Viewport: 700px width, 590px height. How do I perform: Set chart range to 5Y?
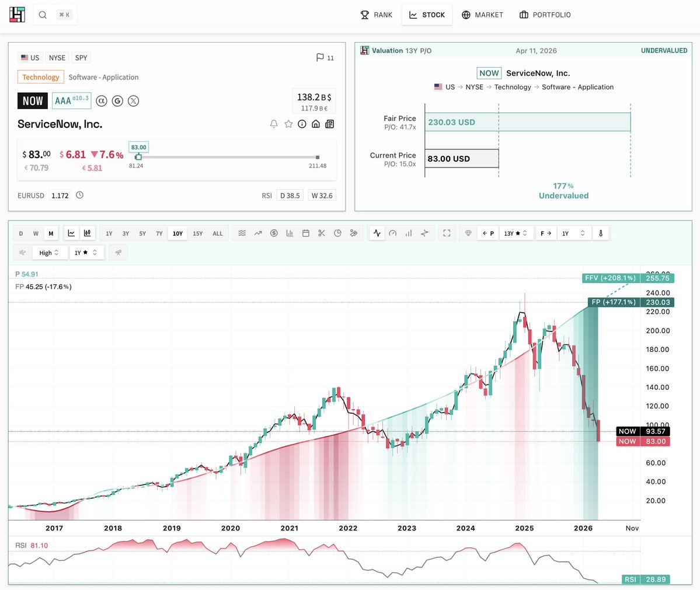(142, 233)
